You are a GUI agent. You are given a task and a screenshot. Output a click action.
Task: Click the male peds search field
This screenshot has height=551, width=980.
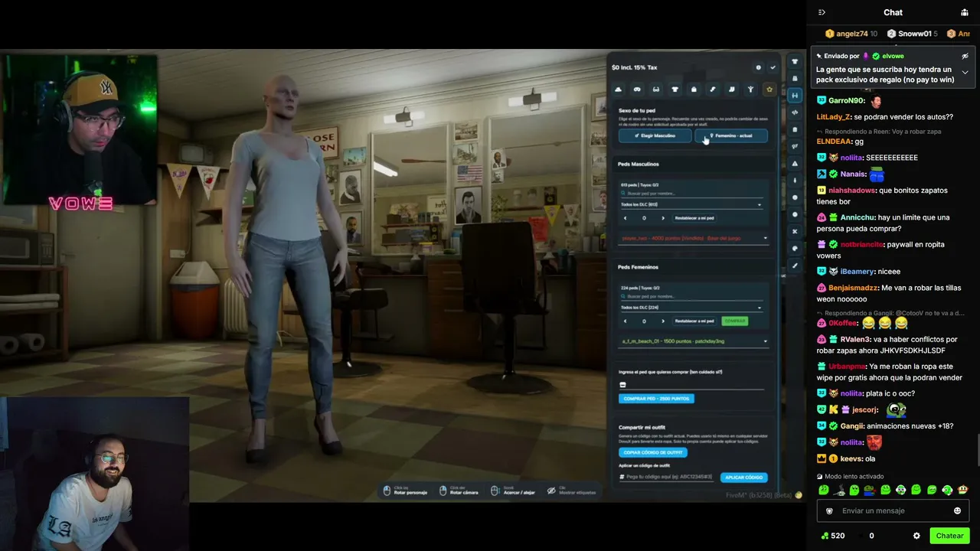(x=693, y=193)
